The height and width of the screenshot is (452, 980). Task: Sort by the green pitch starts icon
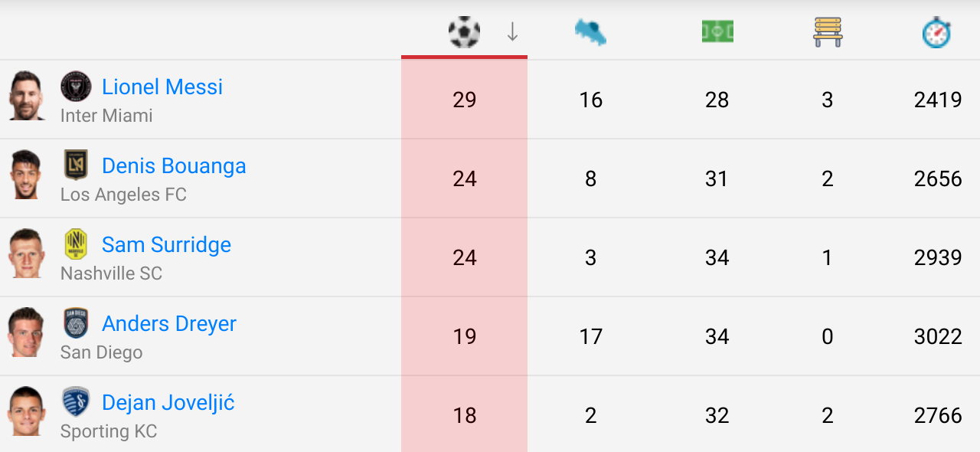pyautogui.click(x=717, y=32)
